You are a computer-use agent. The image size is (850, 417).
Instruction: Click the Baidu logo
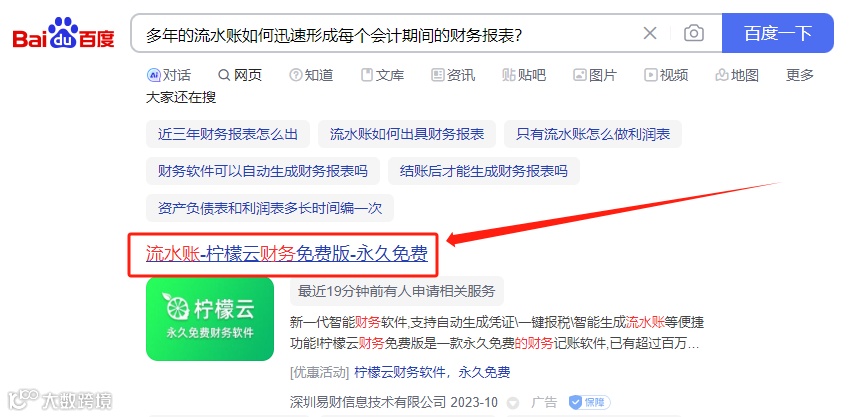point(63,34)
